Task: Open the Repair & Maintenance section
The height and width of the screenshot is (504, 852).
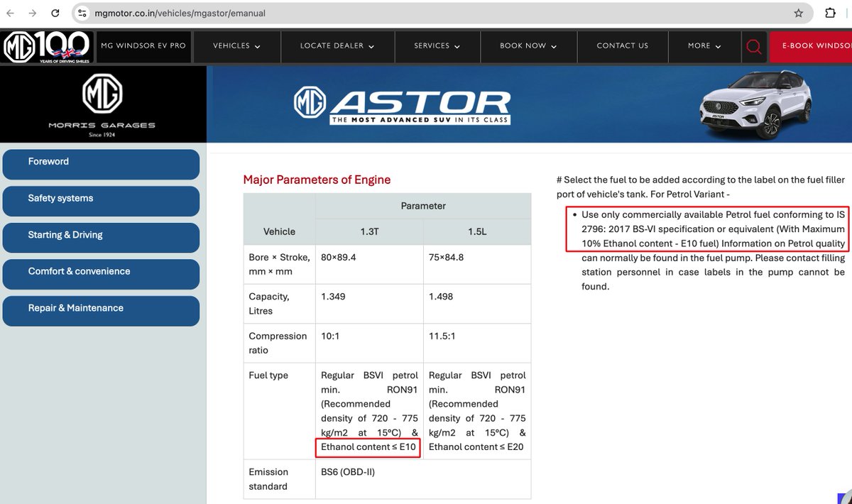Action: (101, 310)
